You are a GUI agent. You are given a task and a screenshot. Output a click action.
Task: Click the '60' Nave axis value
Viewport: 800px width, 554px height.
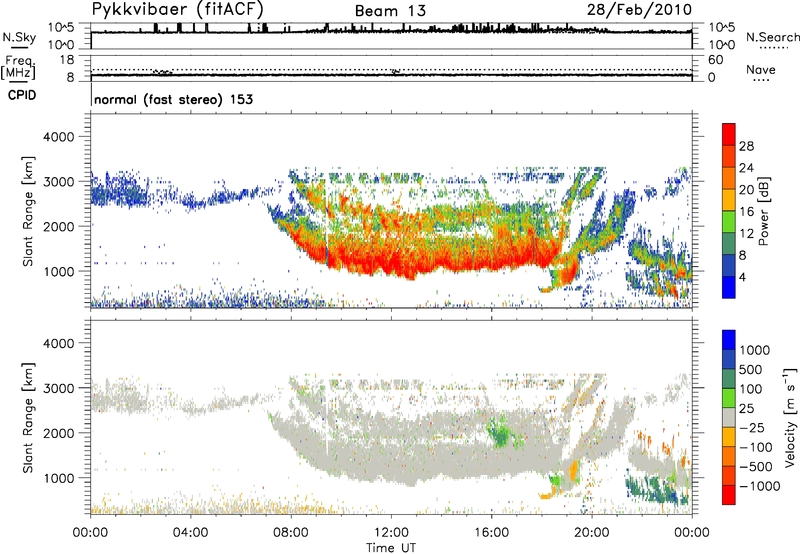[715, 60]
